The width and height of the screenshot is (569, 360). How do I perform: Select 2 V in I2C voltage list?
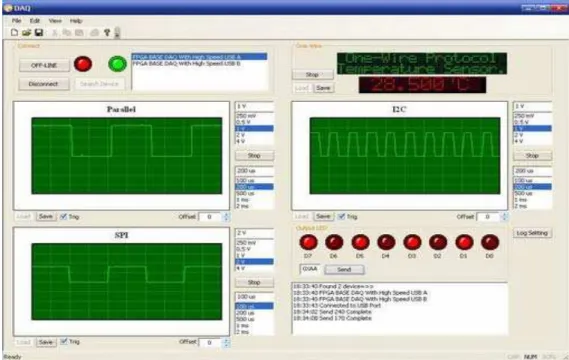tap(532, 135)
